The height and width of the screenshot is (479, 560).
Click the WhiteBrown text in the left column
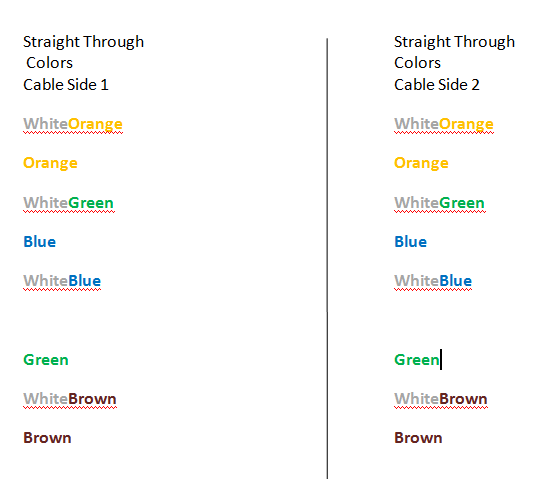[x=70, y=399]
